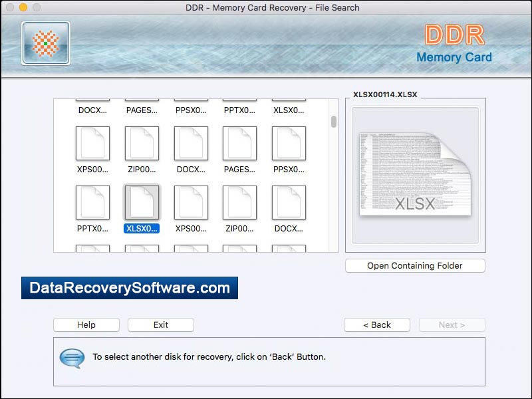Select the XPS00 file icon
532x399 pixels.
[92, 143]
